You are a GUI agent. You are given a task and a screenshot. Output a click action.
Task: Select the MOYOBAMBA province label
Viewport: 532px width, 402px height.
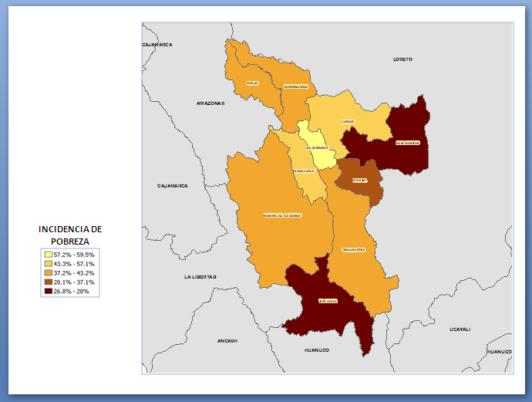click(x=296, y=87)
